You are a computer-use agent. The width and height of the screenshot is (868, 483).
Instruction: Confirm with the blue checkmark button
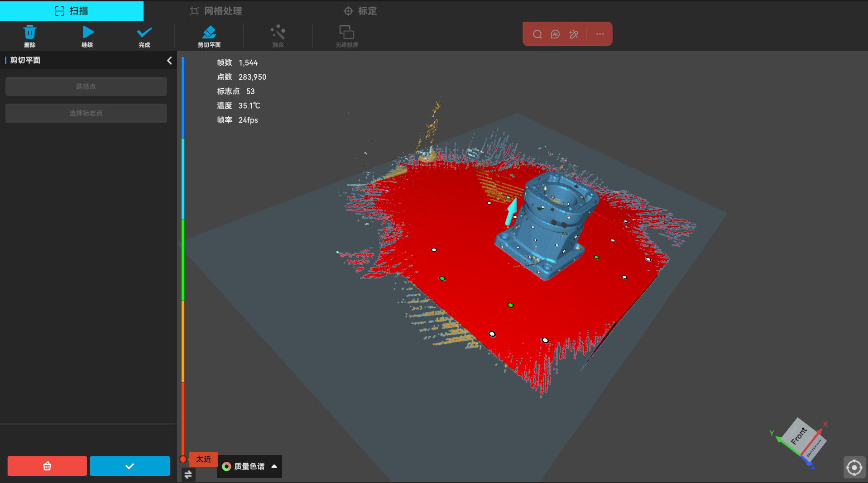(x=129, y=466)
